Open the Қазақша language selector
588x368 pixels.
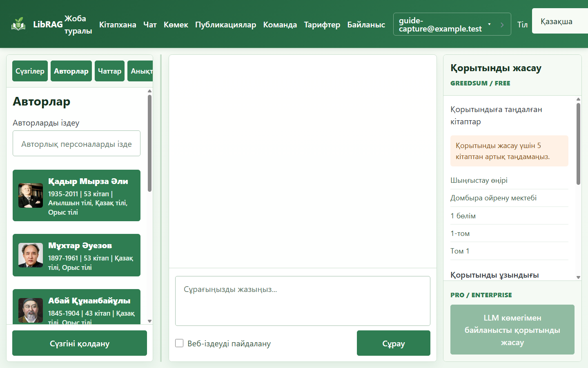click(x=560, y=21)
